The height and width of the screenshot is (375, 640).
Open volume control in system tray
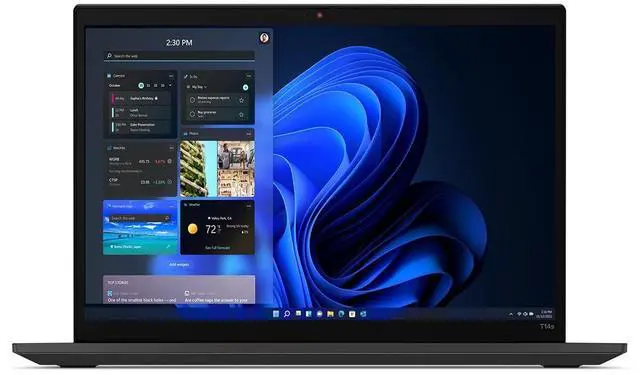525,314
